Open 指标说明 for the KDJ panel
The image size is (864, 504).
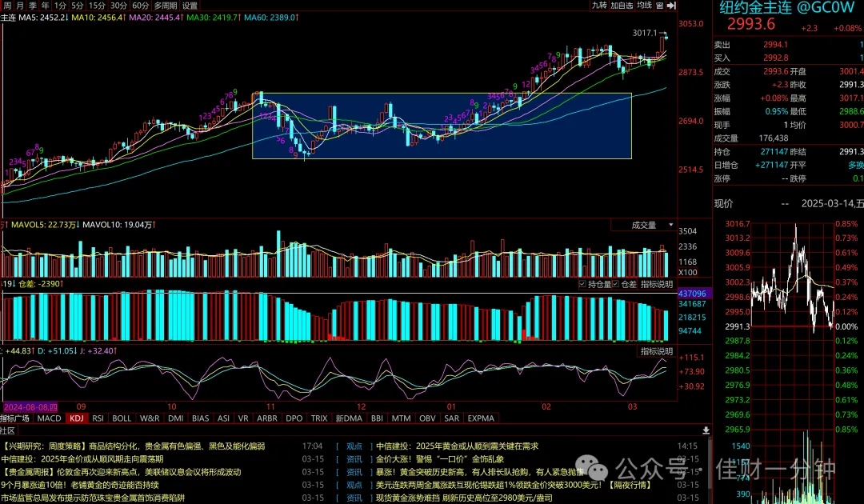(657, 351)
